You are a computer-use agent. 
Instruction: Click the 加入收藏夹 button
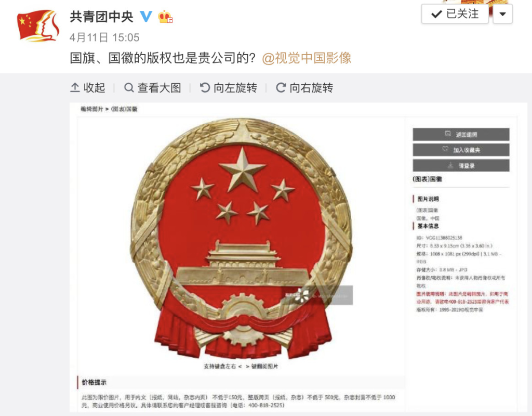tap(461, 150)
